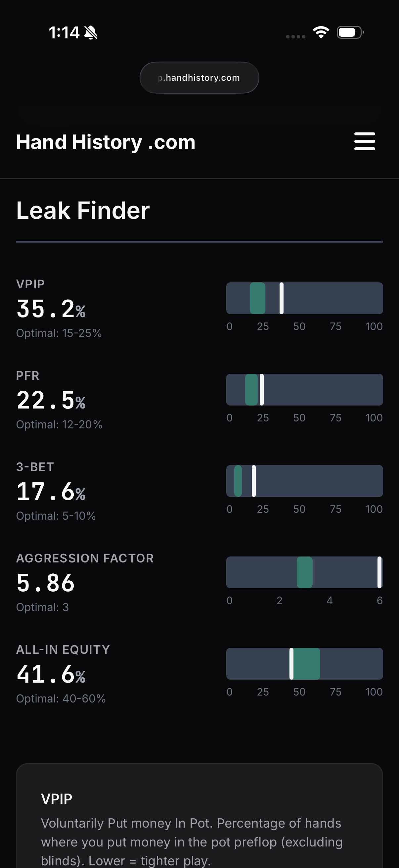Tap the VPIP value 35.2%

51,308
